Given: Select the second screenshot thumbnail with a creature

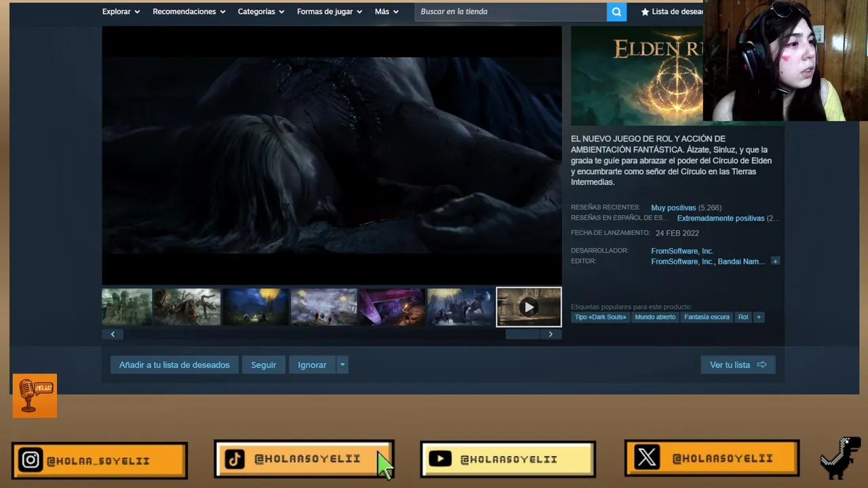Looking at the screenshot, I should (187, 307).
